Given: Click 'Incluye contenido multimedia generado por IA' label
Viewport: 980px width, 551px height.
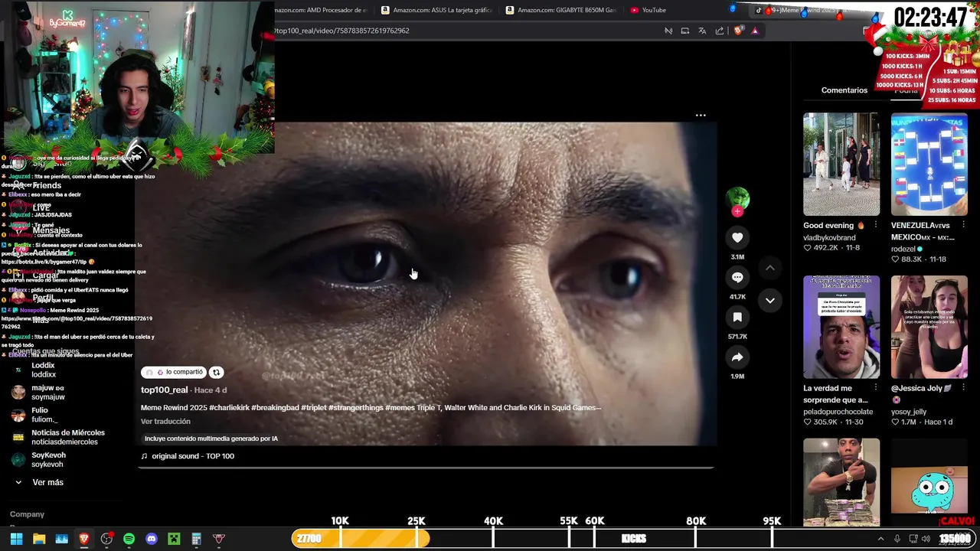Looking at the screenshot, I should coord(211,439).
